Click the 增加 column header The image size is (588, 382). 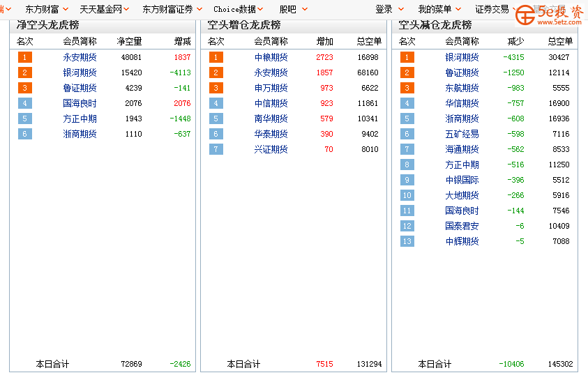click(325, 41)
